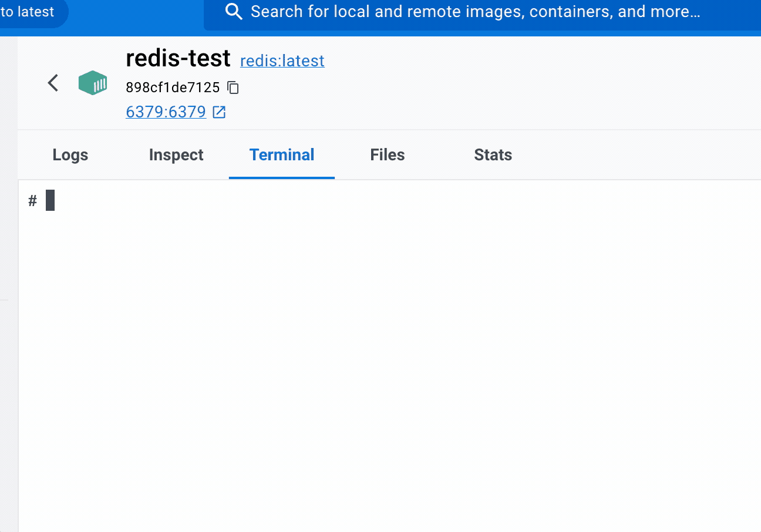Click the container ID 898cf1de7125 text
The height and width of the screenshot is (532, 761).
tap(173, 88)
